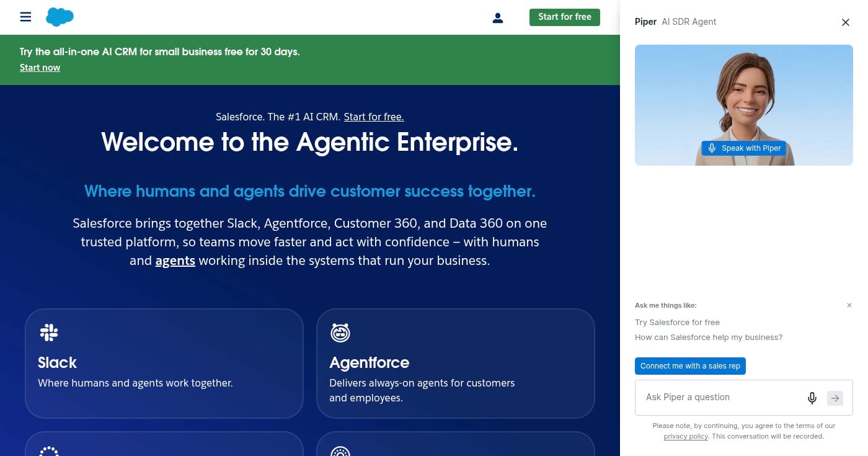Dismiss the 'Ask me things like' suggestions
This screenshot has width=868, height=456.
click(x=849, y=305)
